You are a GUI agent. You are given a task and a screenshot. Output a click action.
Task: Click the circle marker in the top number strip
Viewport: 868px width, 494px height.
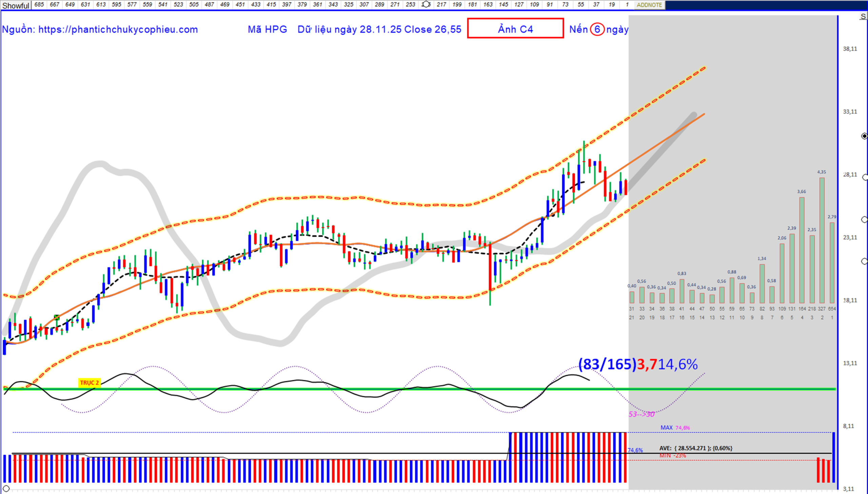click(426, 4)
